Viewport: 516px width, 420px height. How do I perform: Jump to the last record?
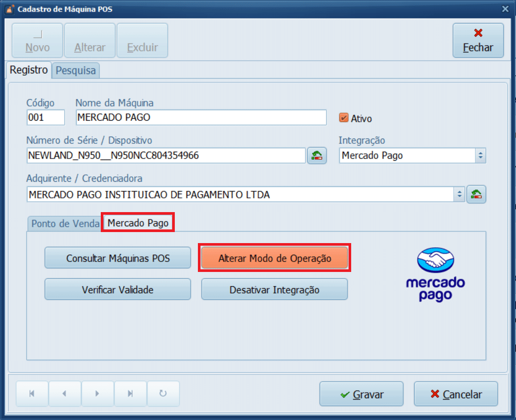click(130, 394)
